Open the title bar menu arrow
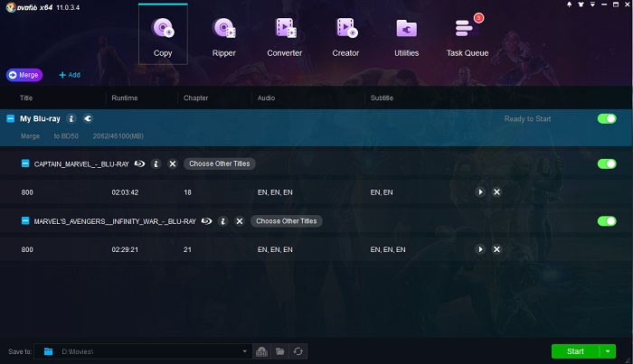The height and width of the screenshot is (364, 633). 592,5
